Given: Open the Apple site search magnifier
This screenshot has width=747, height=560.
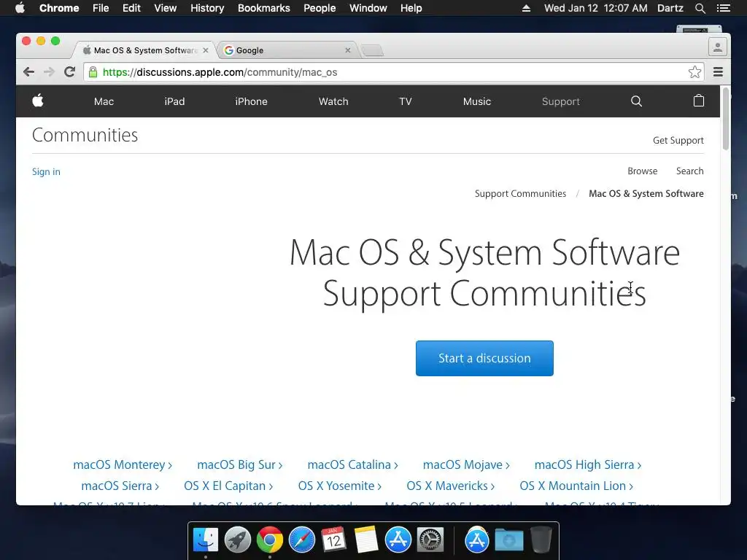Looking at the screenshot, I should (x=636, y=101).
